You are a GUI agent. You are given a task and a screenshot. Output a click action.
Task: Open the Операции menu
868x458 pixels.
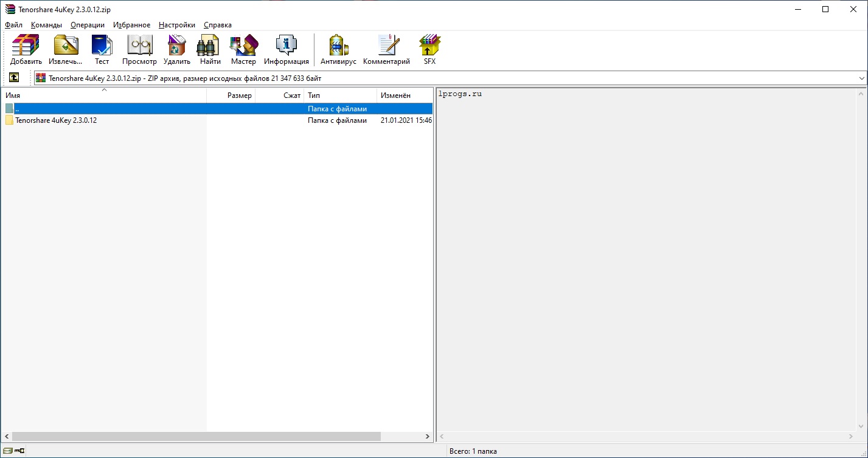point(88,25)
